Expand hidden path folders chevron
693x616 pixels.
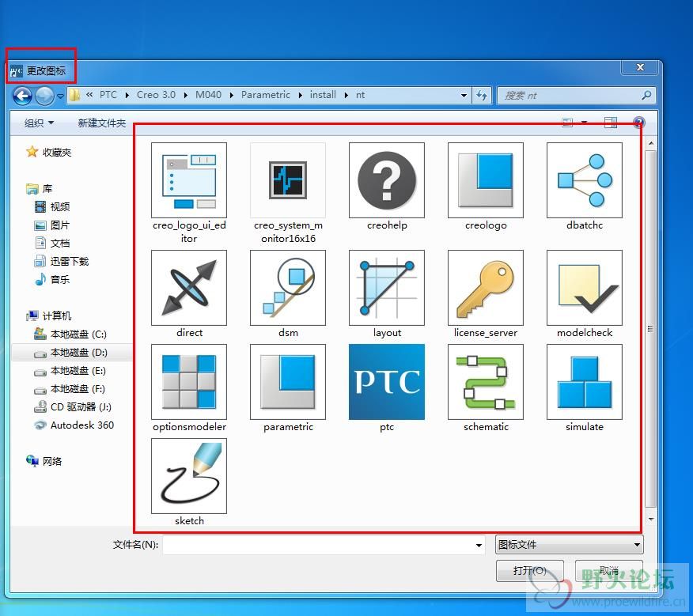pos(89,95)
